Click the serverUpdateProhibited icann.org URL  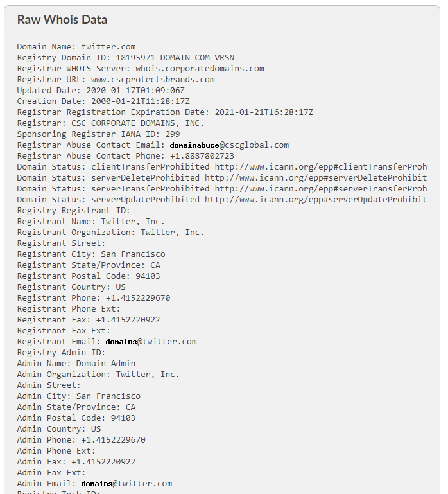click(x=316, y=199)
